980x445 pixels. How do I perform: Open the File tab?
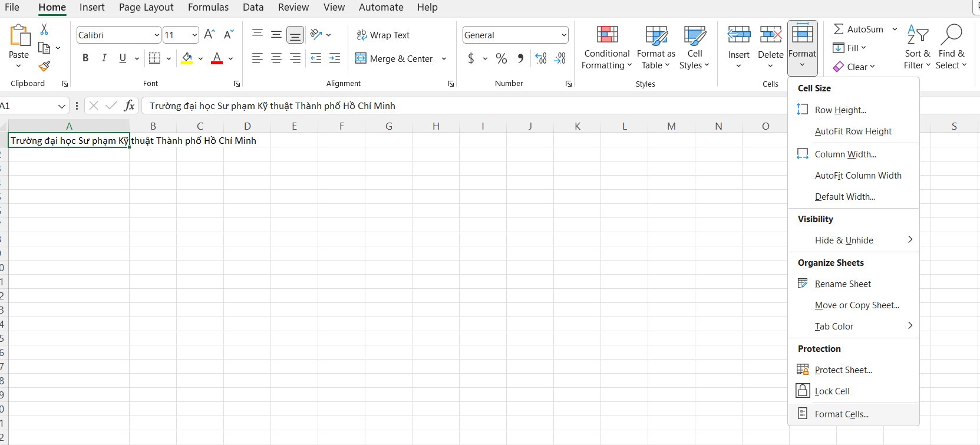click(x=12, y=7)
